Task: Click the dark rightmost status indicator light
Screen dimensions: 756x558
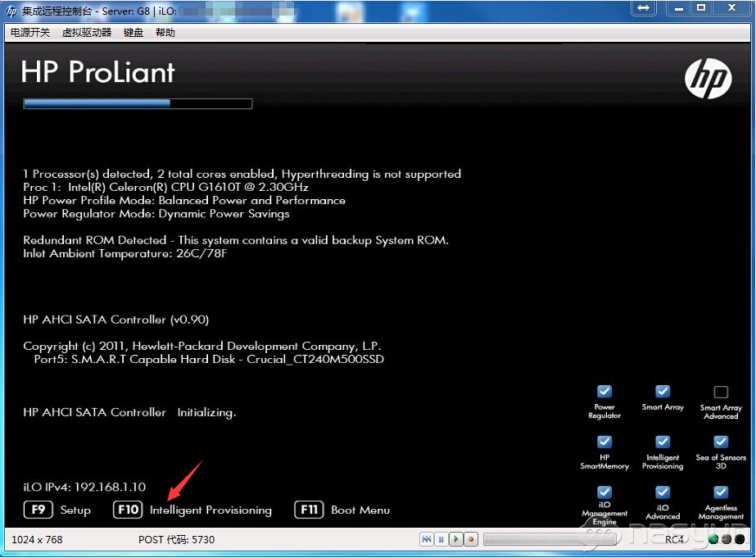Action: coord(740,539)
